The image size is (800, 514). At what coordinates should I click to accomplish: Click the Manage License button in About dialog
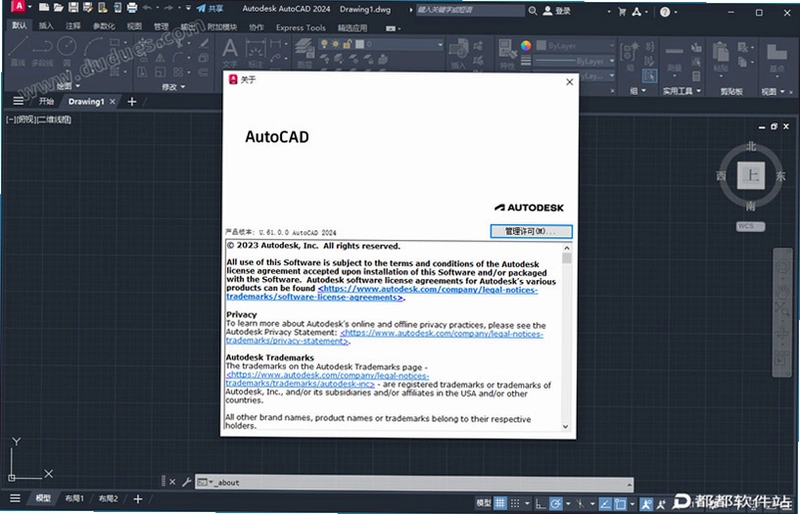click(531, 231)
